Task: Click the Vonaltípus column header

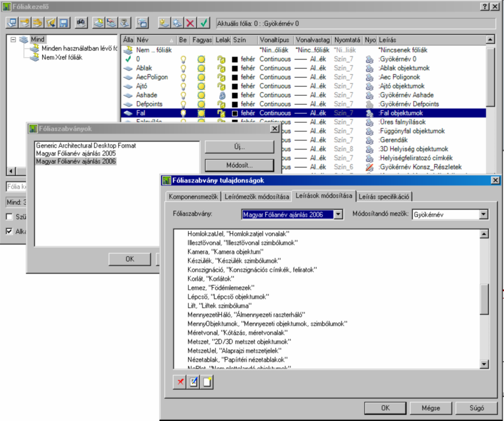Action: pos(276,40)
